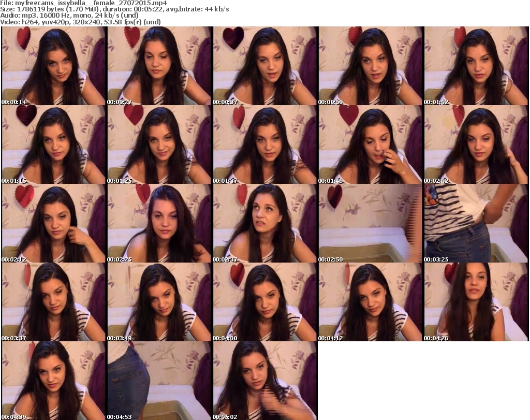Pick the thumbnail marked 00:00:37
Screen dimensions: 530x420
tap(264, 66)
